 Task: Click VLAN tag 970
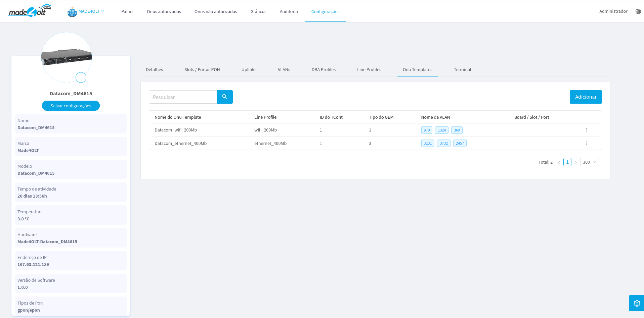tap(426, 130)
